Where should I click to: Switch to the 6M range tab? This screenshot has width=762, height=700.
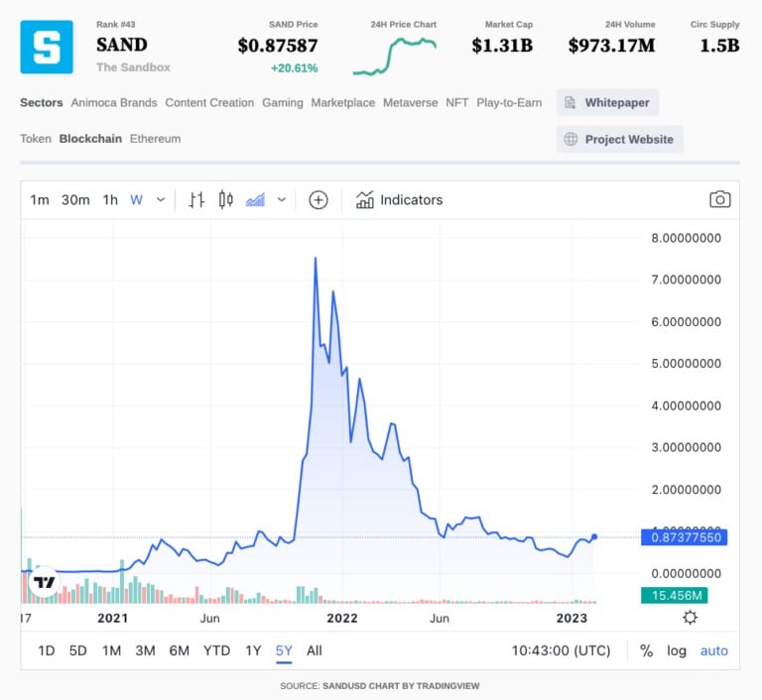coord(179,650)
